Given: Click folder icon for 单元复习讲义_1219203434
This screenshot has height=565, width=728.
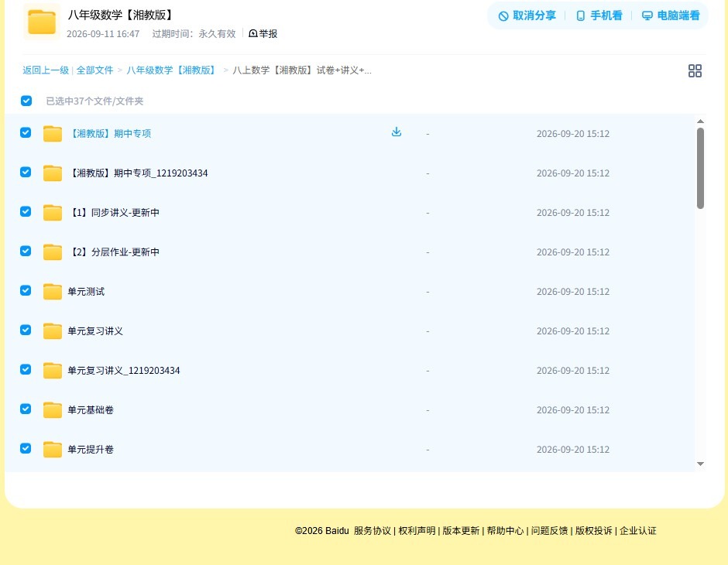Looking at the screenshot, I should (x=53, y=370).
